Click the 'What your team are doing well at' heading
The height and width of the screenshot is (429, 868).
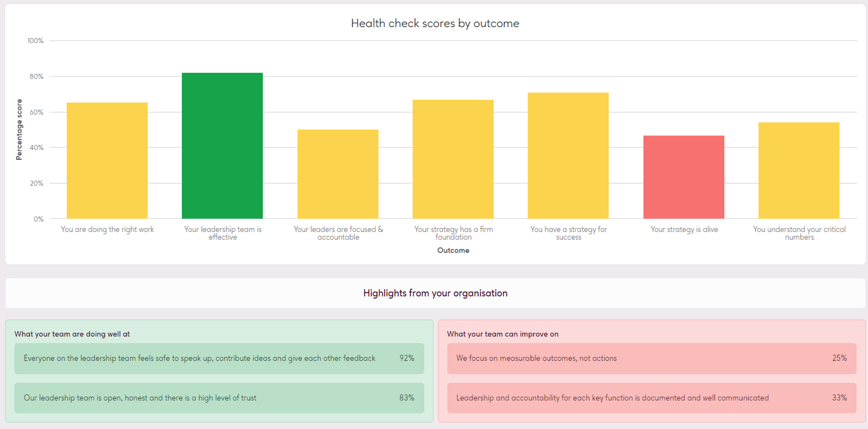click(x=72, y=334)
